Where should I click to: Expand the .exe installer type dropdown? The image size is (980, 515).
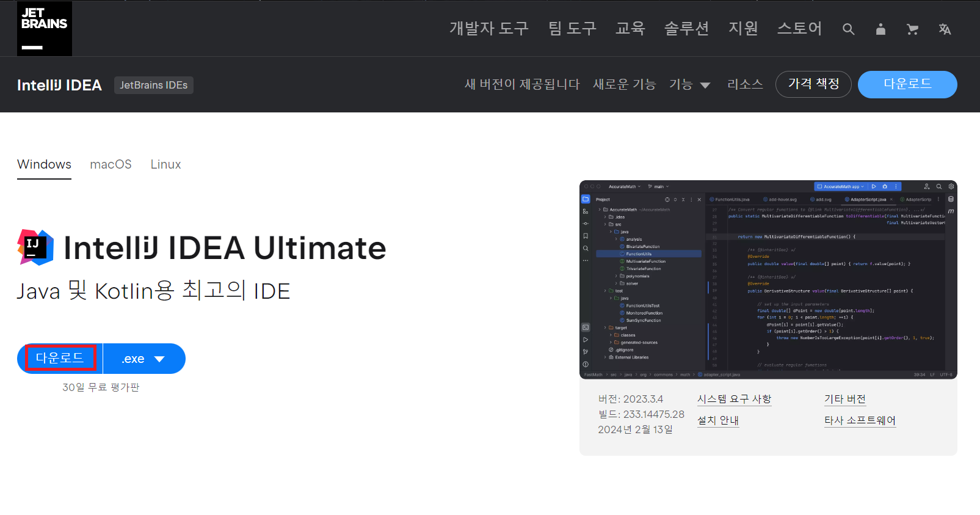pos(144,359)
